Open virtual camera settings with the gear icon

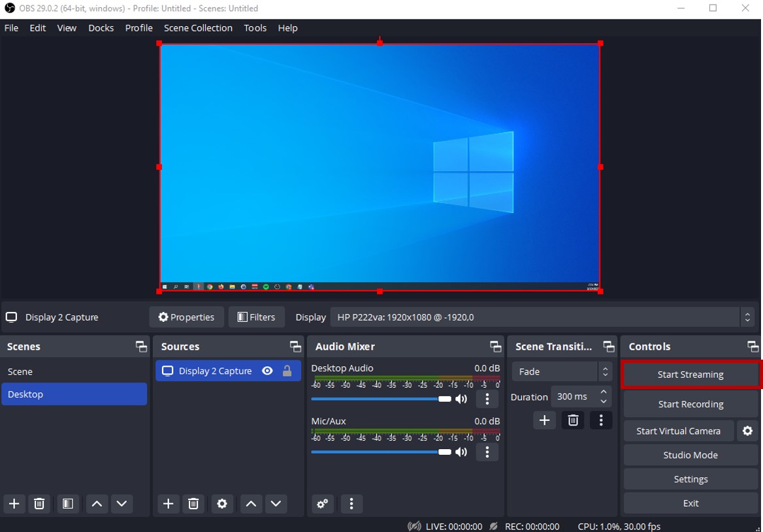[747, 431]
